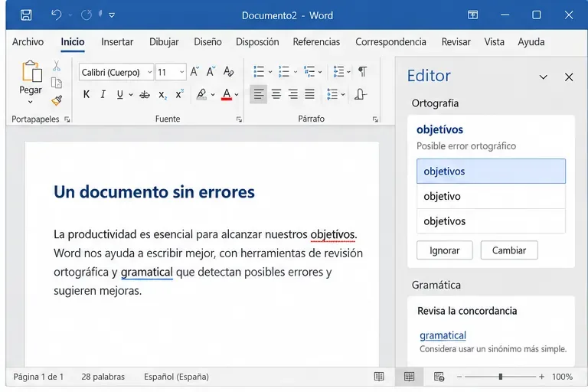The width and height of the screenshot is (588, 392).
Task: Expand highlight color dropdown arrow
Action: coord(213,95)
